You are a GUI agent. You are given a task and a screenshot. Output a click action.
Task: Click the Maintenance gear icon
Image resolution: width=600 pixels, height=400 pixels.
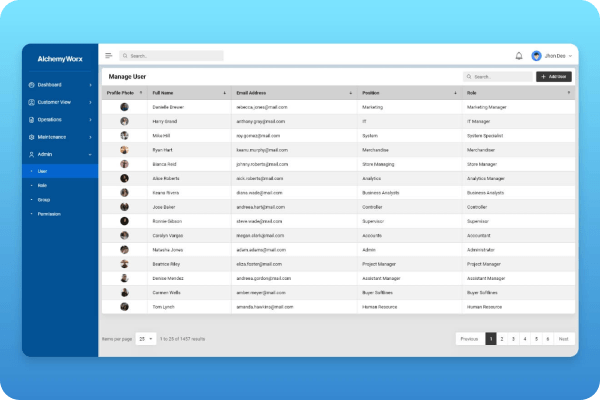pyautogui.click(x=32, y=137)
